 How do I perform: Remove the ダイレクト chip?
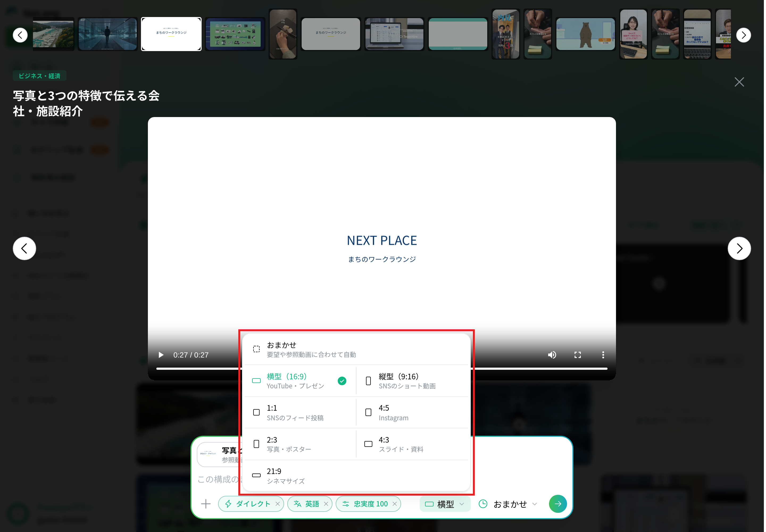pos(277,504)
